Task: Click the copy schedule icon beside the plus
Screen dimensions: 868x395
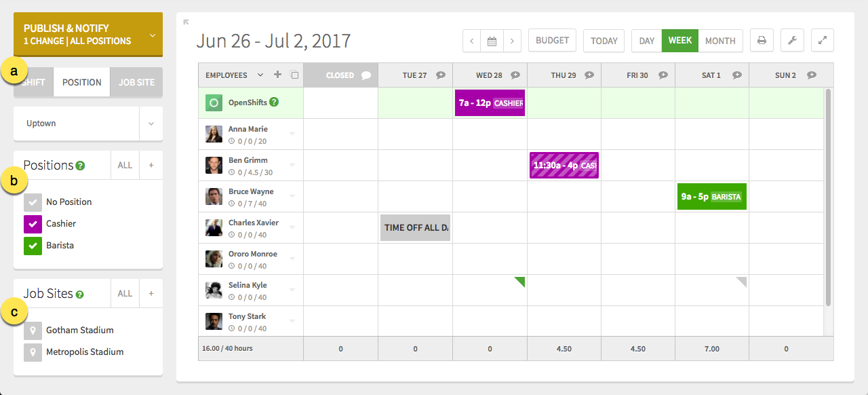Action: click(x=294, y=75)
